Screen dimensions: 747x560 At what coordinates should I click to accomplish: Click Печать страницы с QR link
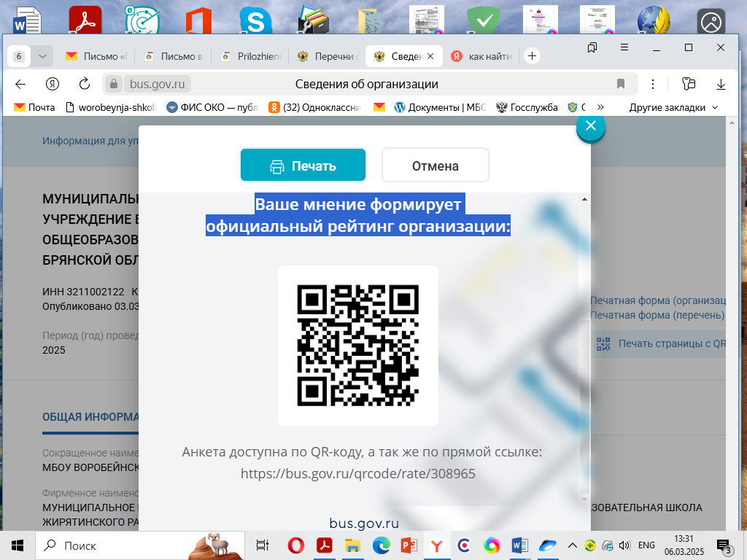pos(661,344)
